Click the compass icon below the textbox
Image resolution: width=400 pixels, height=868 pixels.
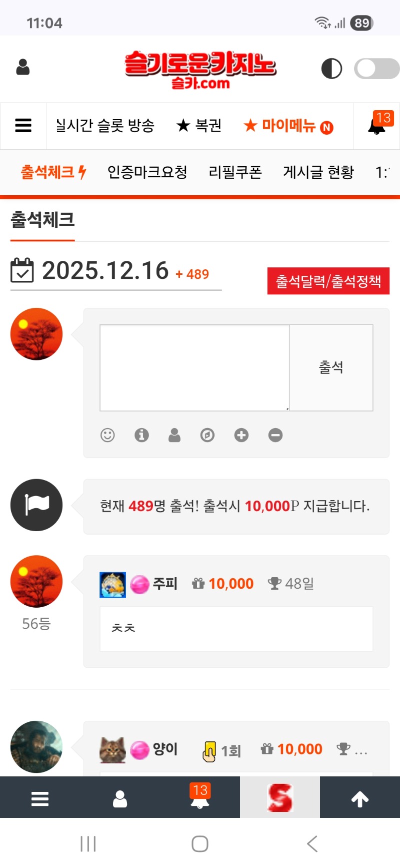(x=207, y=435)
